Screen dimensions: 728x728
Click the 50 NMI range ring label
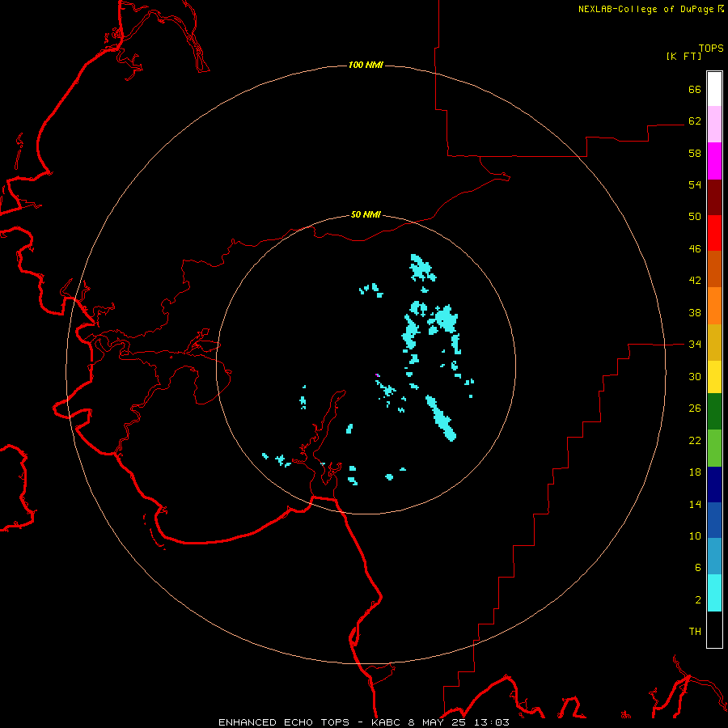pyautogui.click(x=366, y=214)
